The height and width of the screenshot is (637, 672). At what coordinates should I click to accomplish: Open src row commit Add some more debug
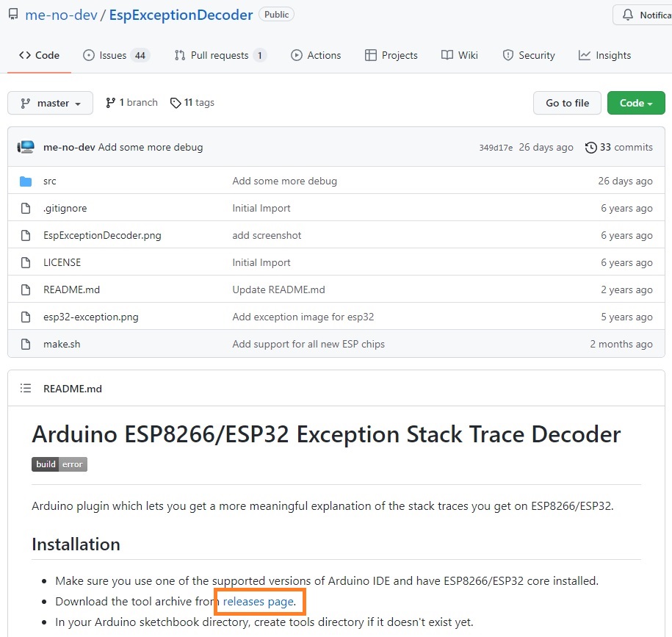coord(284,181)
